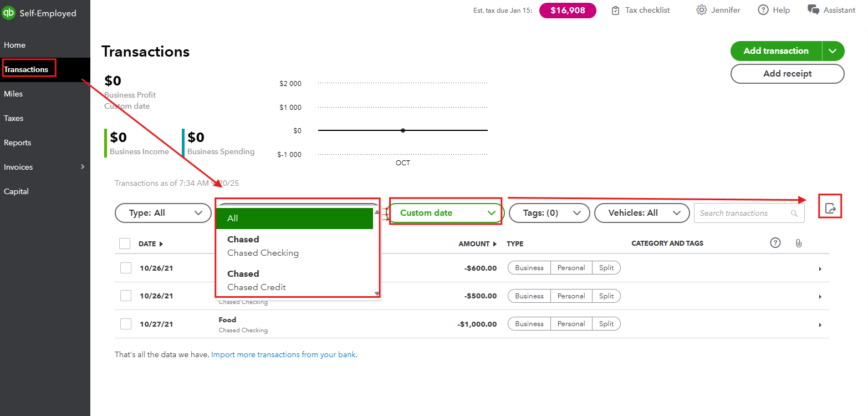
Task: Click the export transactions icon
Action: [x=830, y=209]
